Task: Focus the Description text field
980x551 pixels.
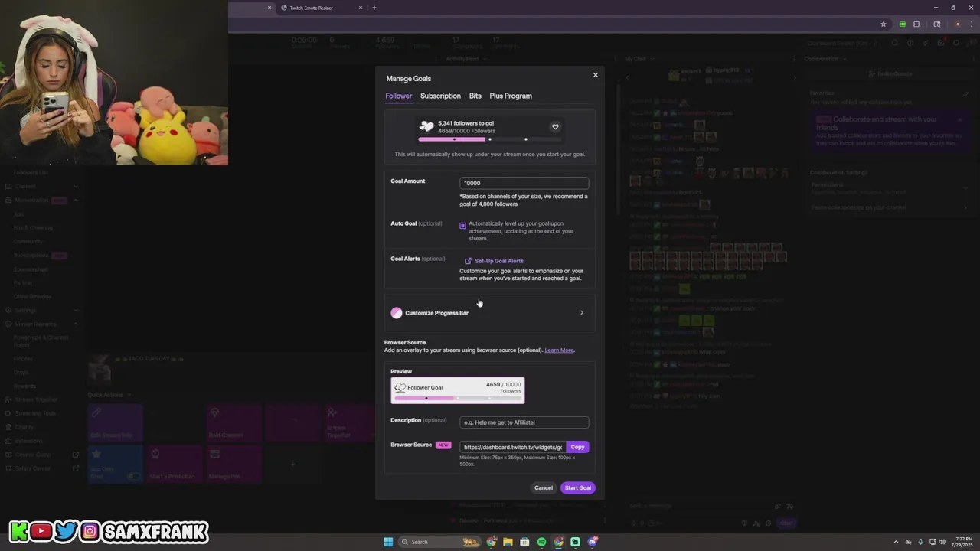Action: pos(524,422)
